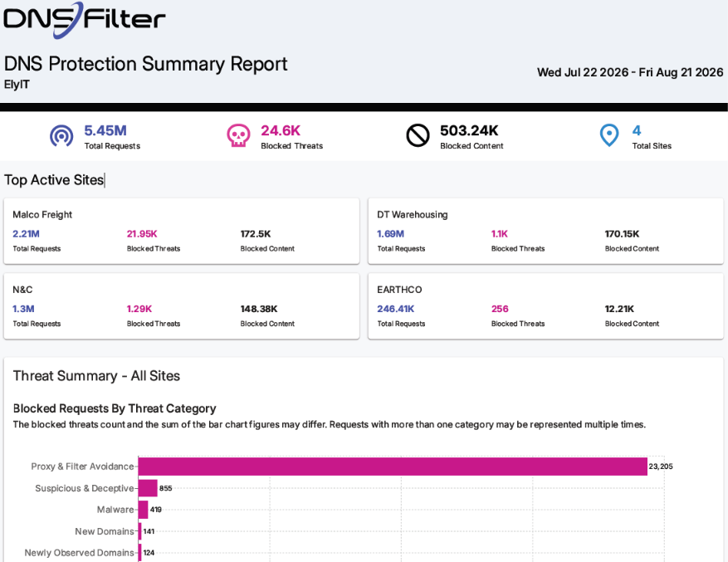
Task: Click the blocked threats count disclaimer note
Action: (330, 424)
